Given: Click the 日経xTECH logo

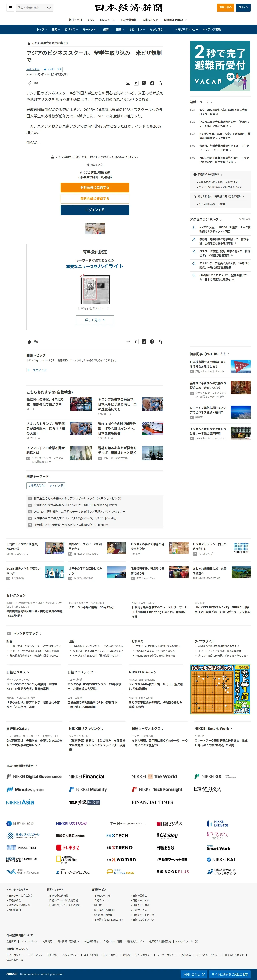Looking at the screenshot, I should point(117,835).
